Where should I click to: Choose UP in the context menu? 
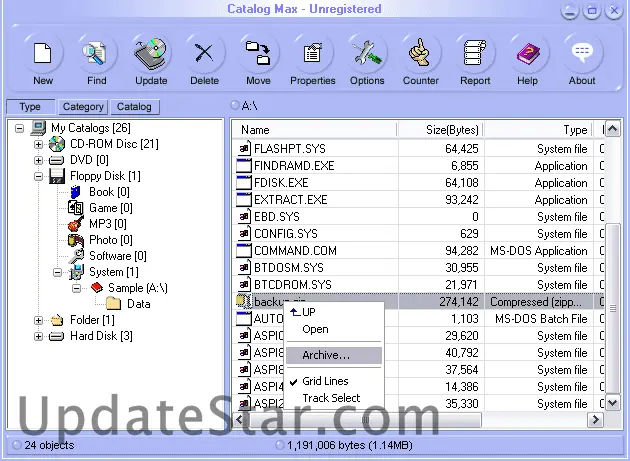point(333,312)
